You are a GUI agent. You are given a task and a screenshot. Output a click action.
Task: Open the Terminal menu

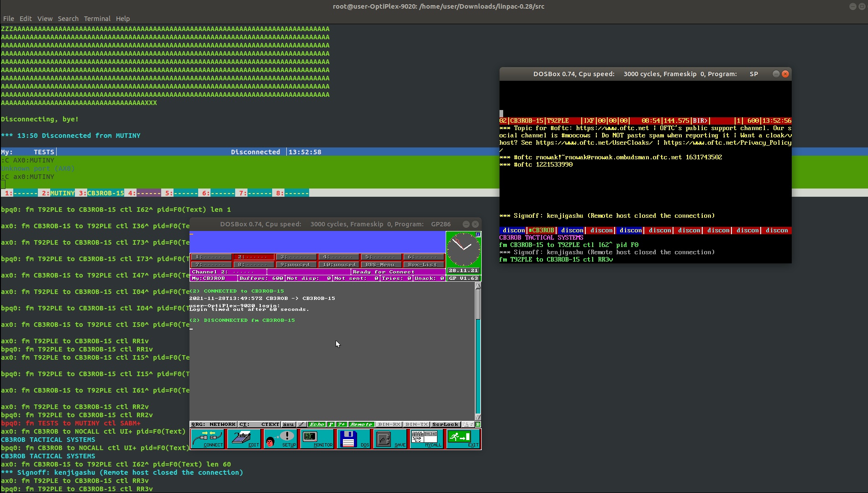[x=97, y=19]
